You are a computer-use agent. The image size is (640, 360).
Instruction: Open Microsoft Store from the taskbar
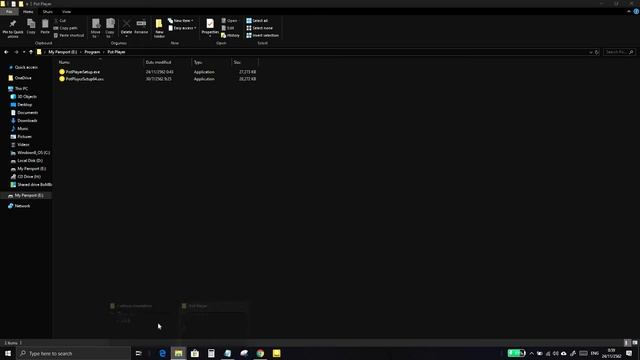coord(195,353)
